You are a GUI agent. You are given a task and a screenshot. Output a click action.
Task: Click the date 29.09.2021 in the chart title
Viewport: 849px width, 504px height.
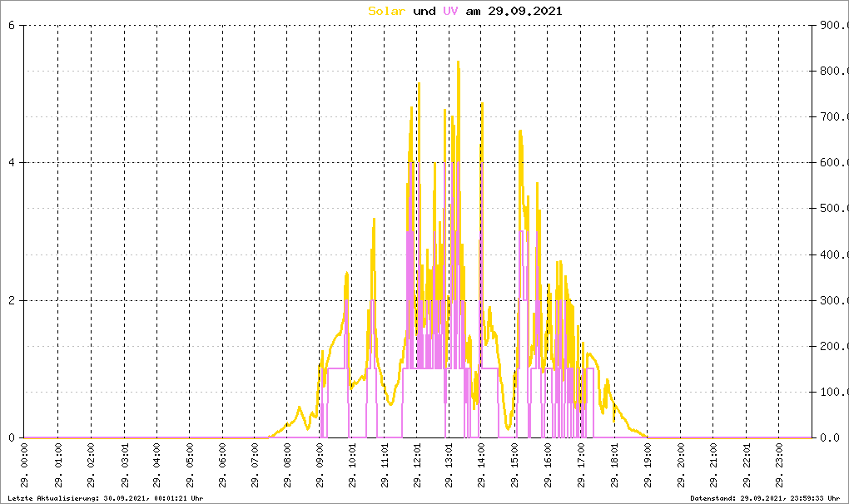point(524,11)
